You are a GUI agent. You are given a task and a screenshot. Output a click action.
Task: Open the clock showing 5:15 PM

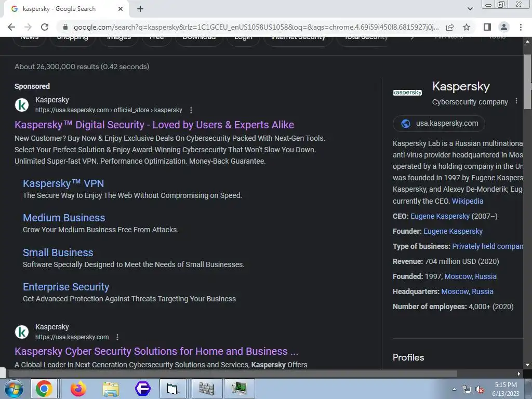[x=506, y=389]
